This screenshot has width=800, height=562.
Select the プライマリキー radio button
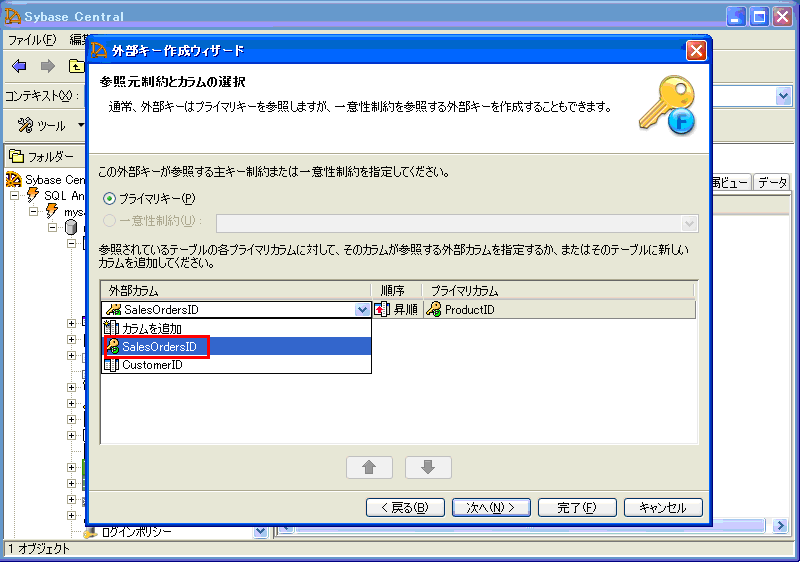click(110, 198)
